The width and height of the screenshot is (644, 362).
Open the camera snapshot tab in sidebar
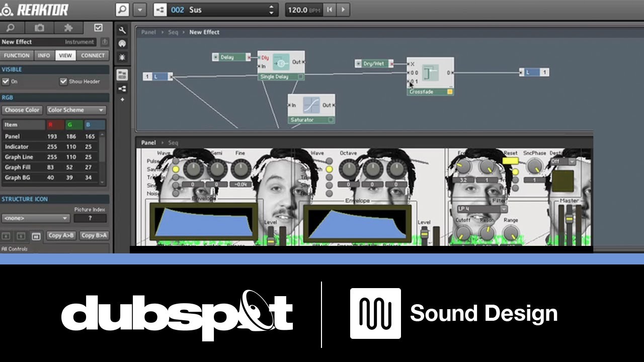39,28
